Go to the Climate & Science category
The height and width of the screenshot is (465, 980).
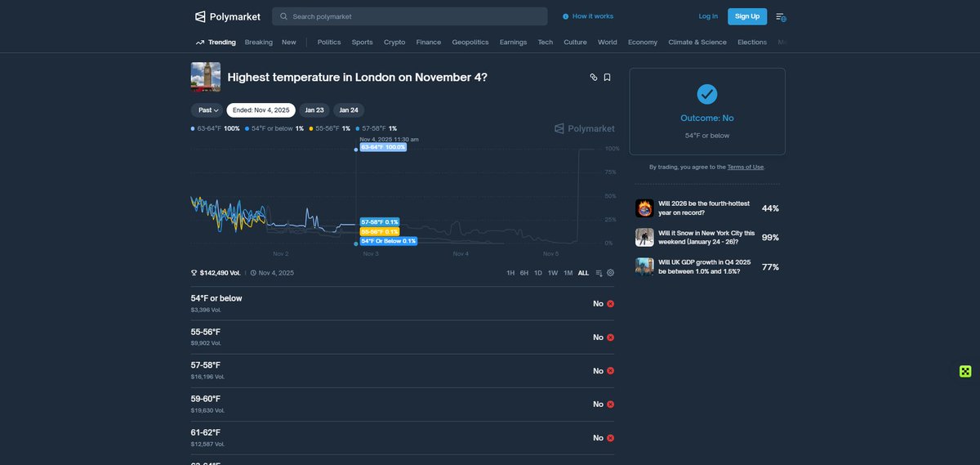(697, 42)
